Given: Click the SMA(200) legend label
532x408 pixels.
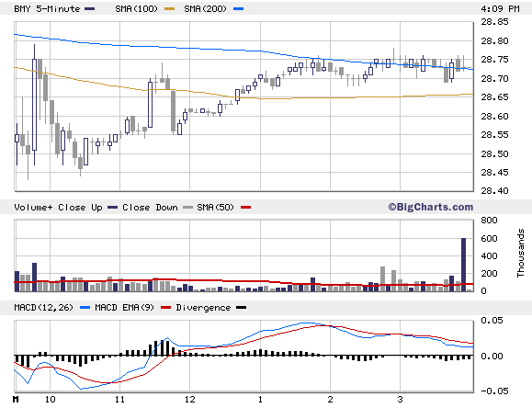Looking at the screenshot, I should pos(205,9).
